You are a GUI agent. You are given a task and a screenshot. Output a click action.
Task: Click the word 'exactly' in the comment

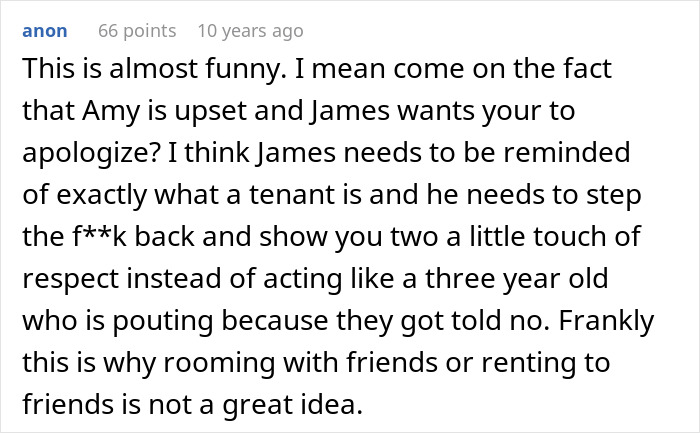(x=102, y=195)
